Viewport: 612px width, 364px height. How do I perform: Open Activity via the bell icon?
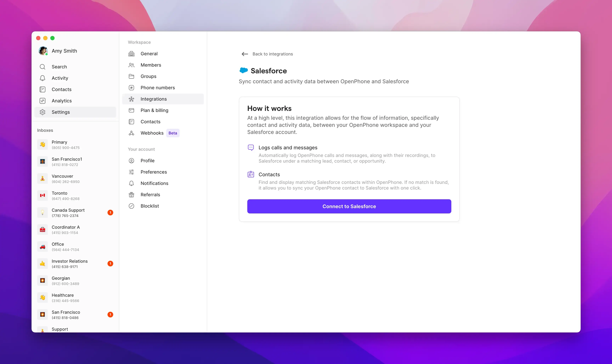coord(43,78)
